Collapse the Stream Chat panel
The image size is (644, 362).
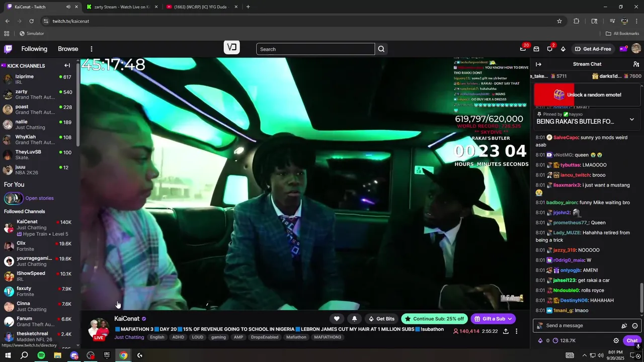pos(538,64)
